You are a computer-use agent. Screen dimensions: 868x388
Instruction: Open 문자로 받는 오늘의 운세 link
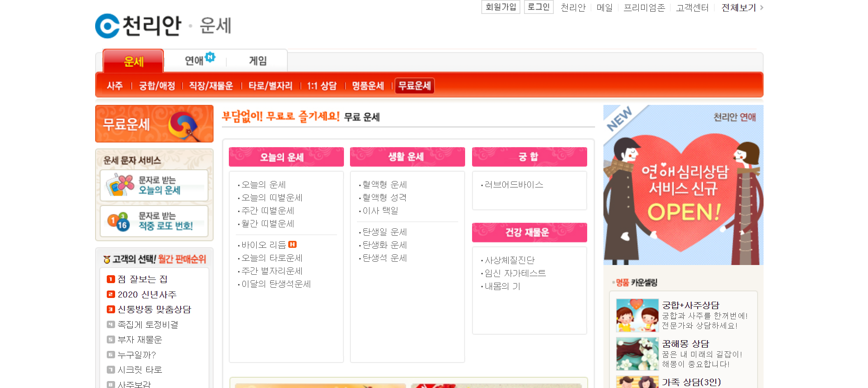[159, 185]
